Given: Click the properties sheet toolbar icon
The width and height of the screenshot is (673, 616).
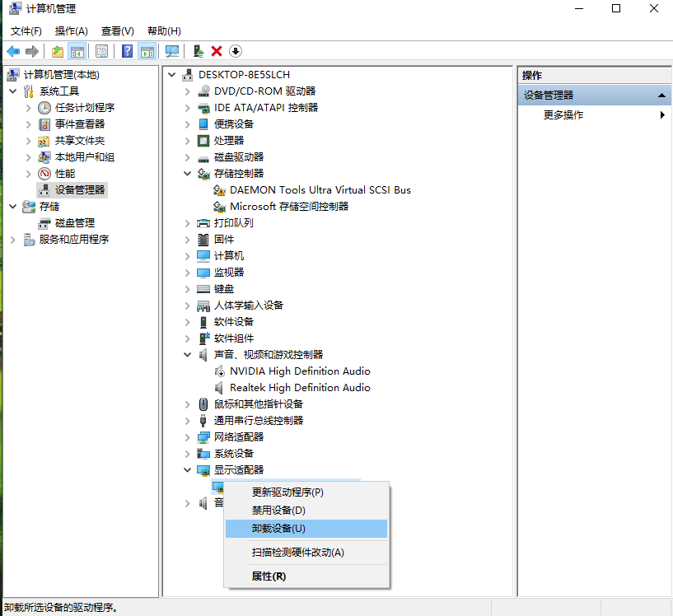Looking at the screenshot, I should (101, 52).
